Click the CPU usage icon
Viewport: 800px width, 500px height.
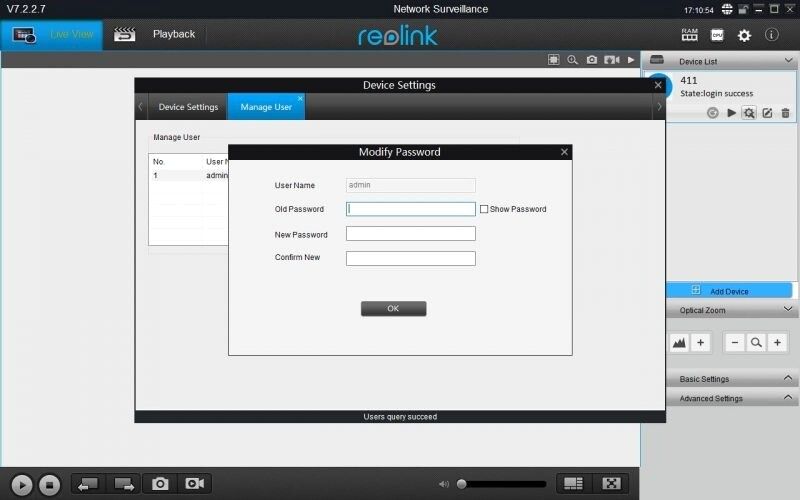[717, 34]
